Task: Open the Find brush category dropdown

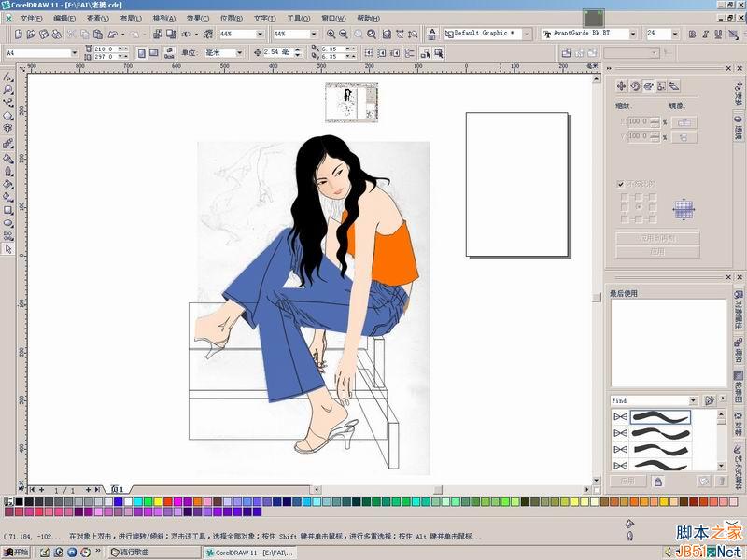Action: click(694, 400)
